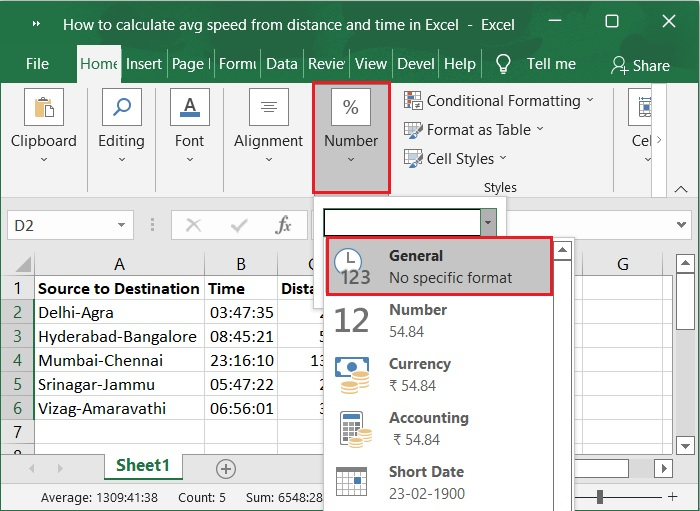Open the Alignment group icon
700x511 pixels.
point(268,108)
